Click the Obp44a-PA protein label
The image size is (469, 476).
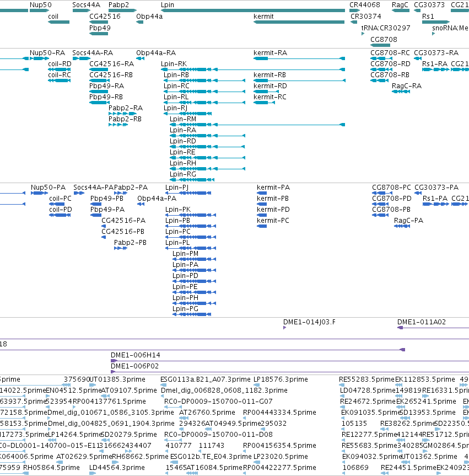pyautogui.click(x=157, y=198)
